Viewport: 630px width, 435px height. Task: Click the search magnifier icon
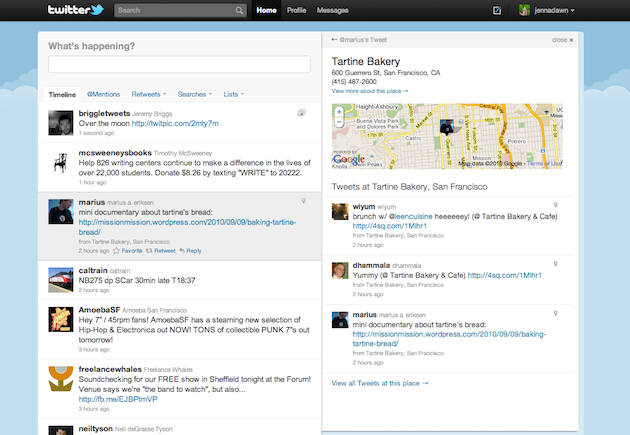[x=239, y=11]
